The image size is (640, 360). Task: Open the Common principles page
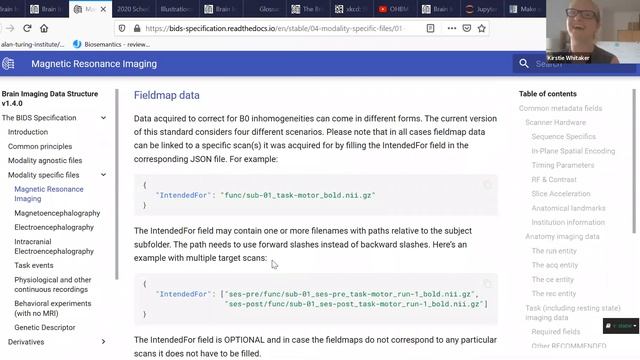[40, 146]
